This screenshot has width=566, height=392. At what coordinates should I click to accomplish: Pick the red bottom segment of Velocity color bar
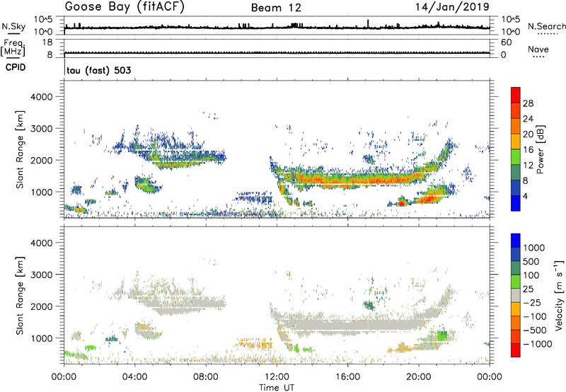(x=516, y=350)
